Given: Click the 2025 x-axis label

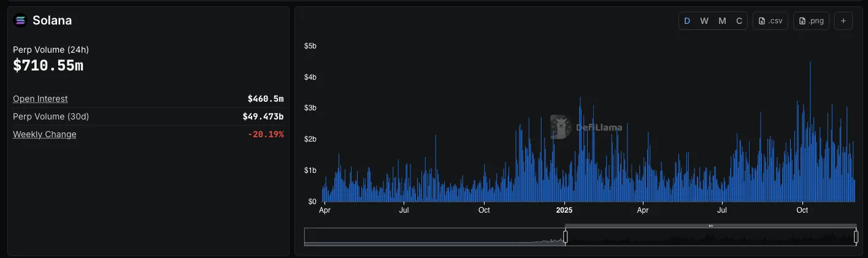Looking at the screenshot, I should 564,210.
